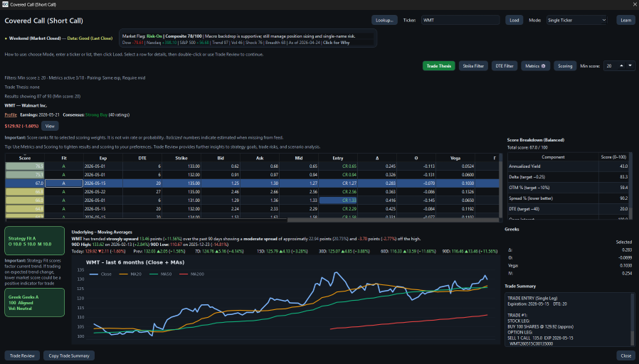Viewport: 639px width, 364px height.
Task: Select the OTM % (target ~10%) row
Action: click(568, 188)
